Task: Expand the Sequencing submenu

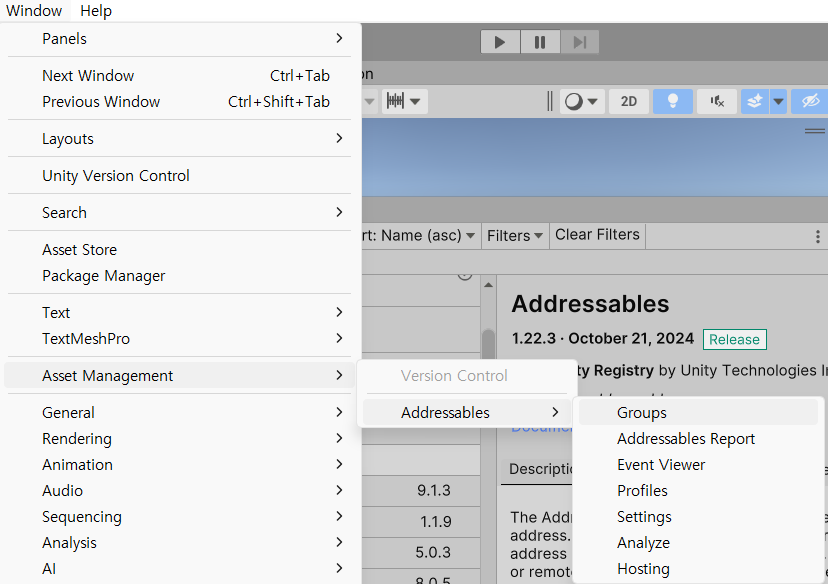Action: pyautogui.click(x=180, y=516)
